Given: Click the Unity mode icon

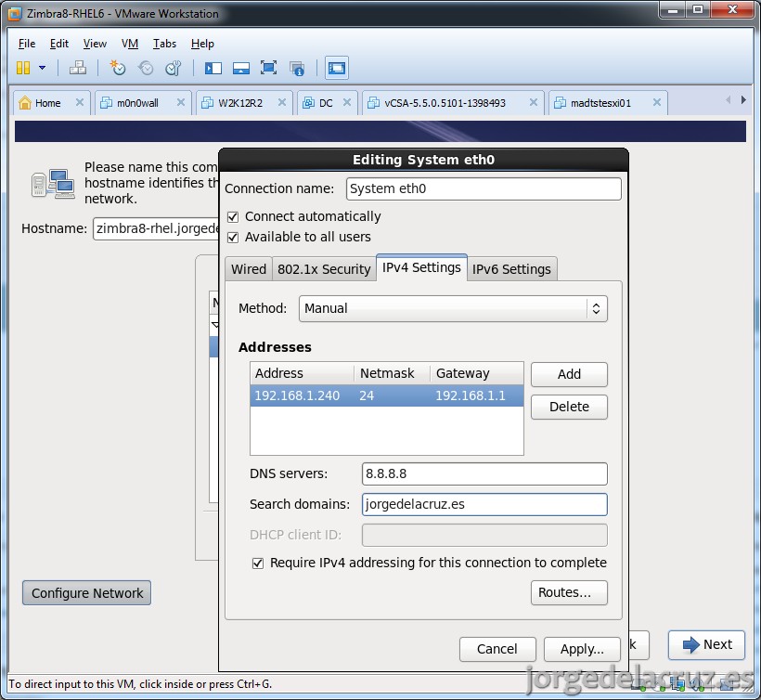Looking at the screenshot, I should click(297, 69).
